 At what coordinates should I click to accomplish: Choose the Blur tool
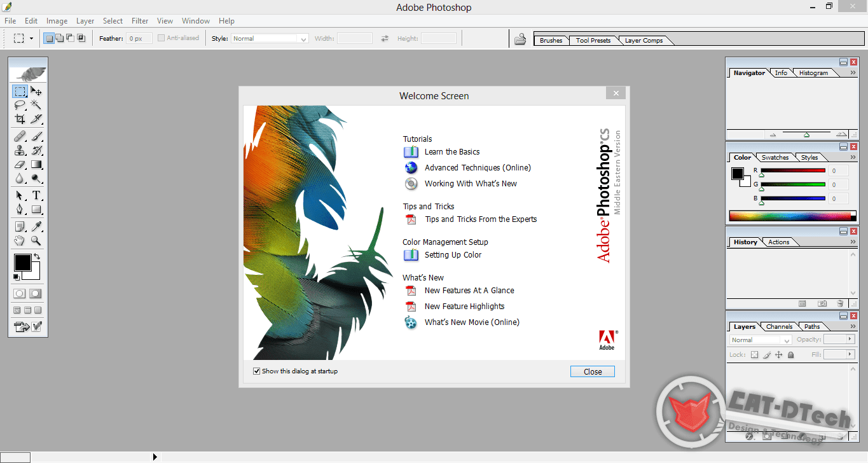pyautogui.click(x=20, y=178)
